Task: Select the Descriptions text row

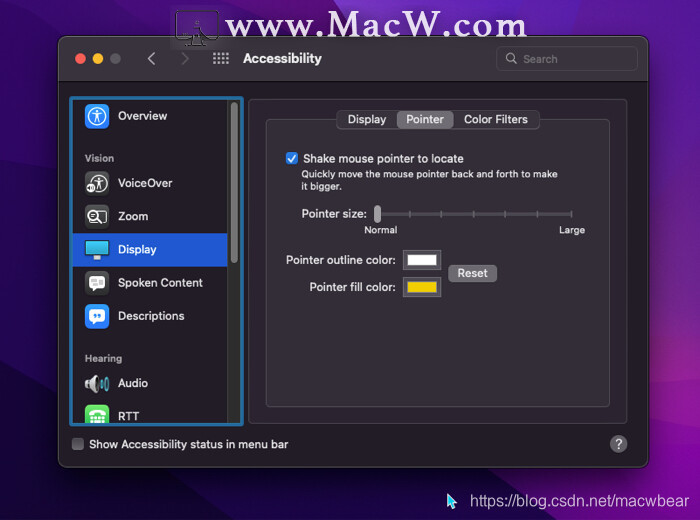Action: coord(150,316)
